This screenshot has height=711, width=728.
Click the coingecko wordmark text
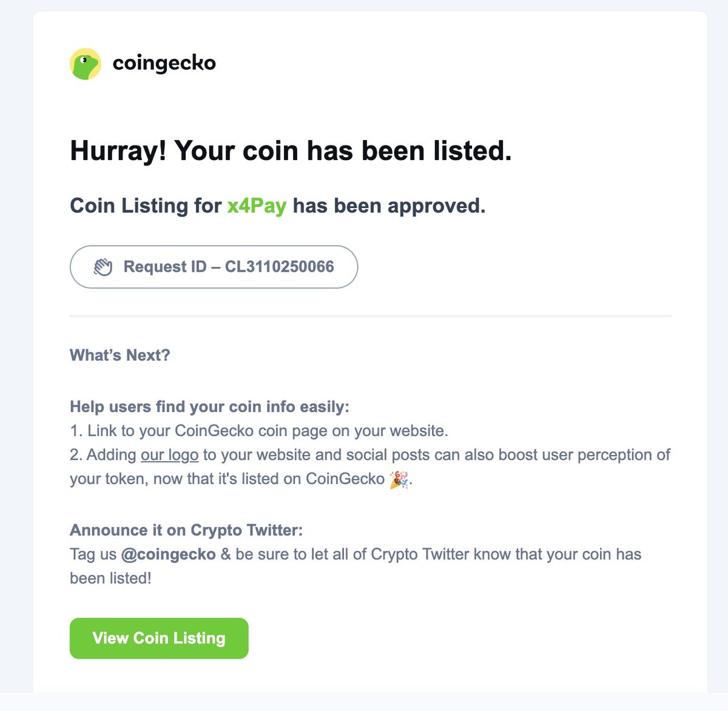[x=164, y=63]
